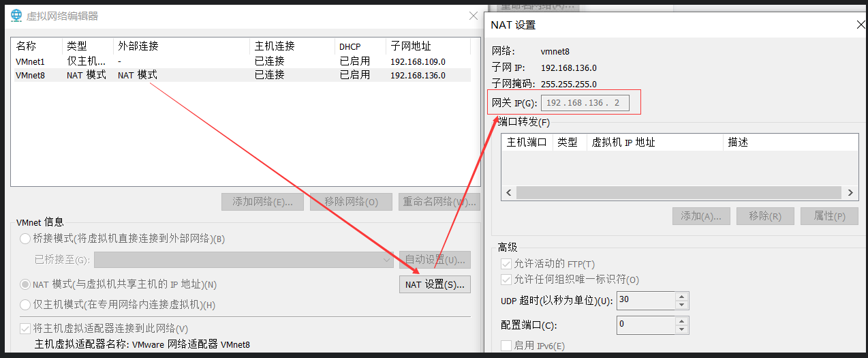Toggle 将主机虚拟适配器连接到此网络 checkbox
The height and width of the screenshot is (358, 868).
[x=25, y=329]
